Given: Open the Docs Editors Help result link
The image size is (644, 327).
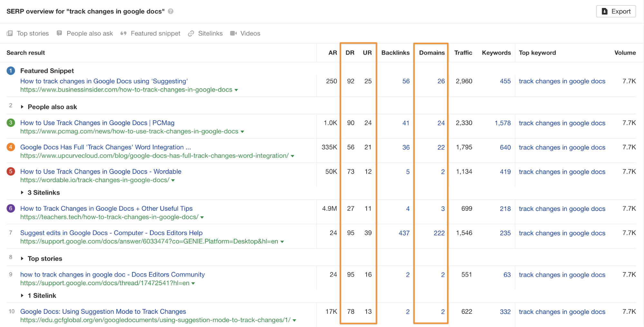Looking at the screenshot, I should 111,233.
